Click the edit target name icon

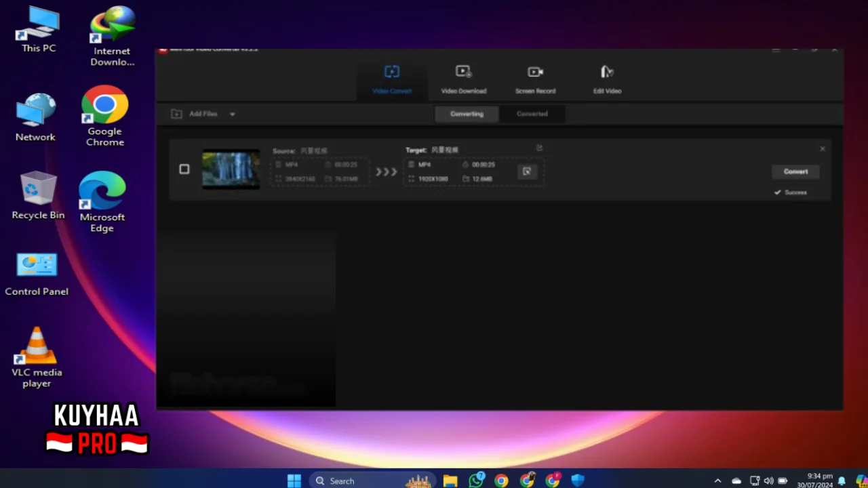540,148
